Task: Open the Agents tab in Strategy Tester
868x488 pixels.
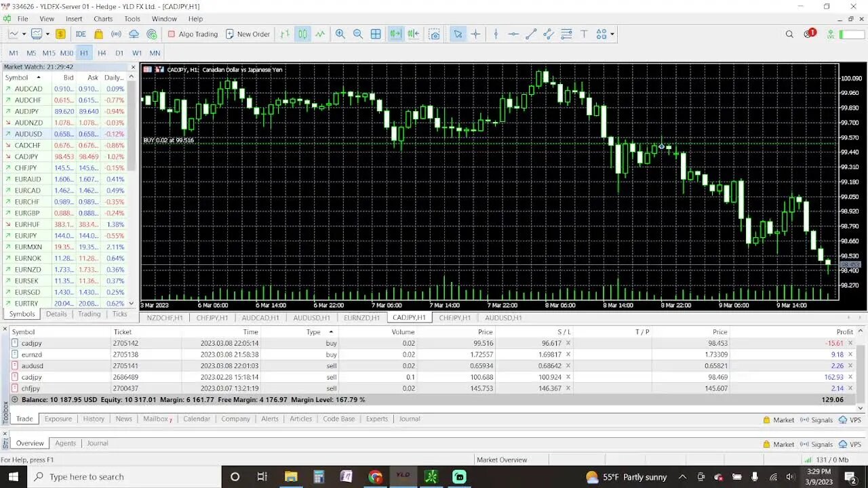Action: coord(65,443)
